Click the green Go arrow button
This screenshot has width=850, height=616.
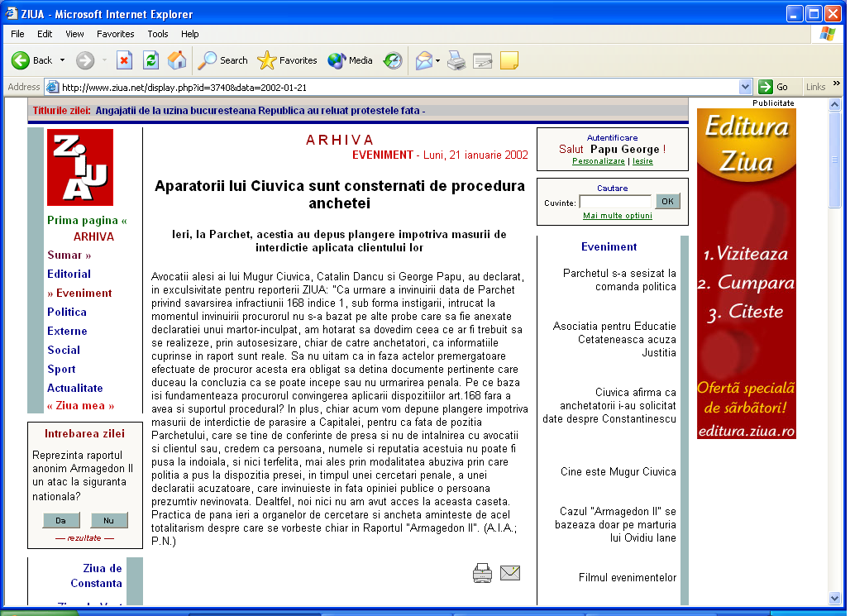tap(766, 87)
